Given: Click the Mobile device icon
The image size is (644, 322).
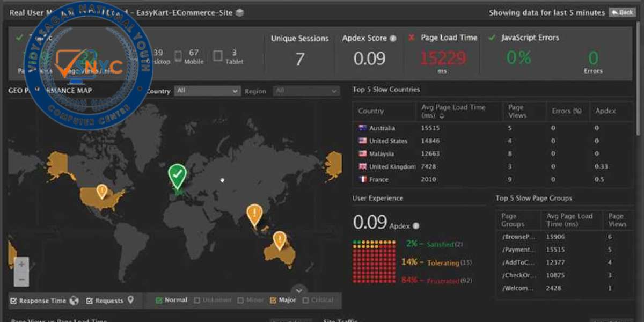Looking at the screenshot, I should 179,55.
